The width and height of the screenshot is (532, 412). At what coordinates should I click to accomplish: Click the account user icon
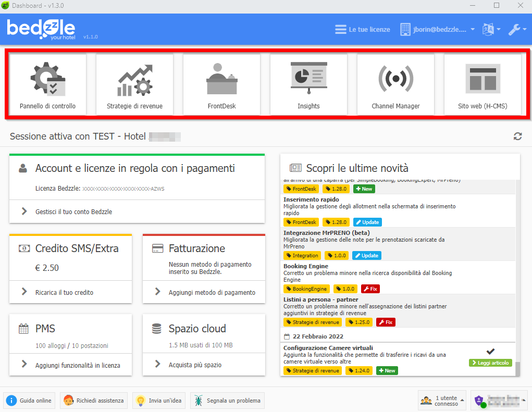(x=23, y=168)
